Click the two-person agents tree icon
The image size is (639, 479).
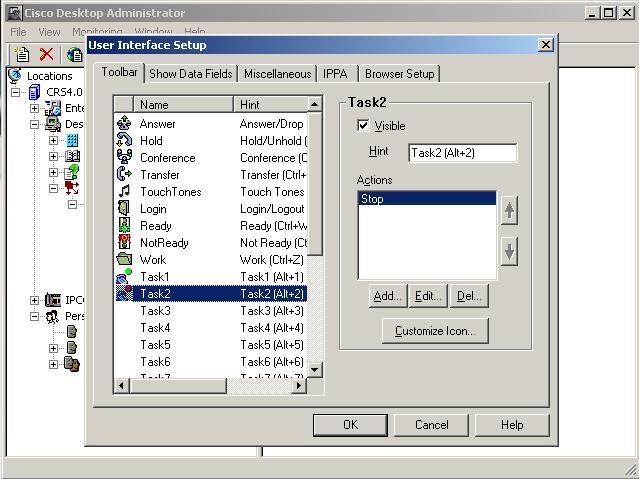coord(72,364)
